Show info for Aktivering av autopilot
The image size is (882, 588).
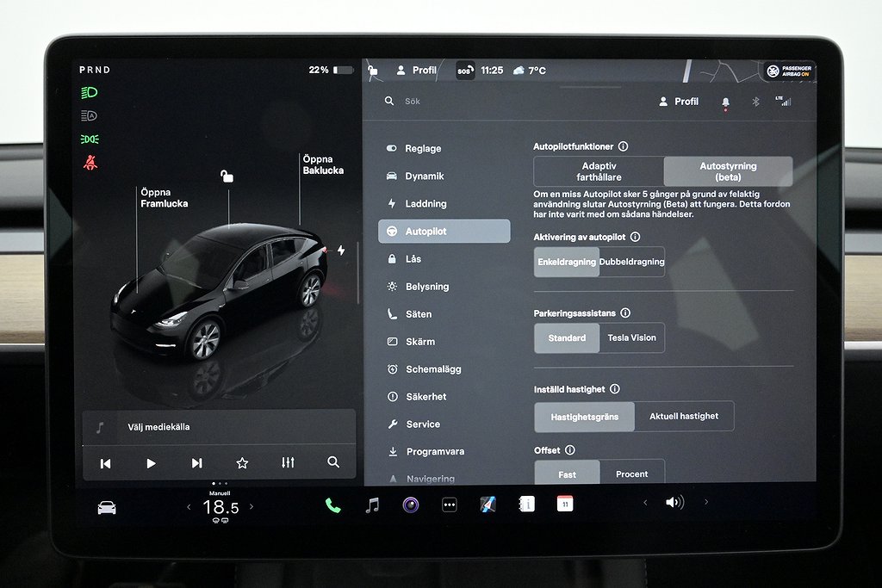point(635,237)
